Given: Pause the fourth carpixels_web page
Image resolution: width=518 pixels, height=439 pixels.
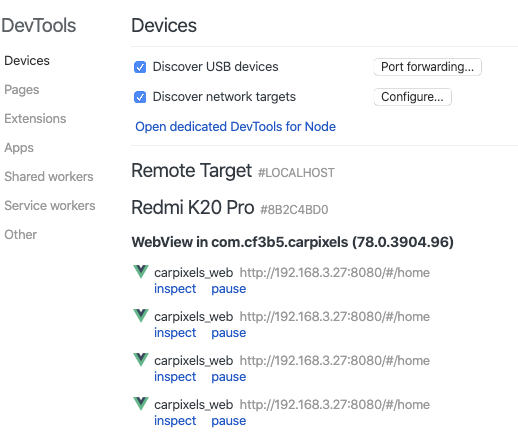Looking at the screenshot, I should coord(229,421).
